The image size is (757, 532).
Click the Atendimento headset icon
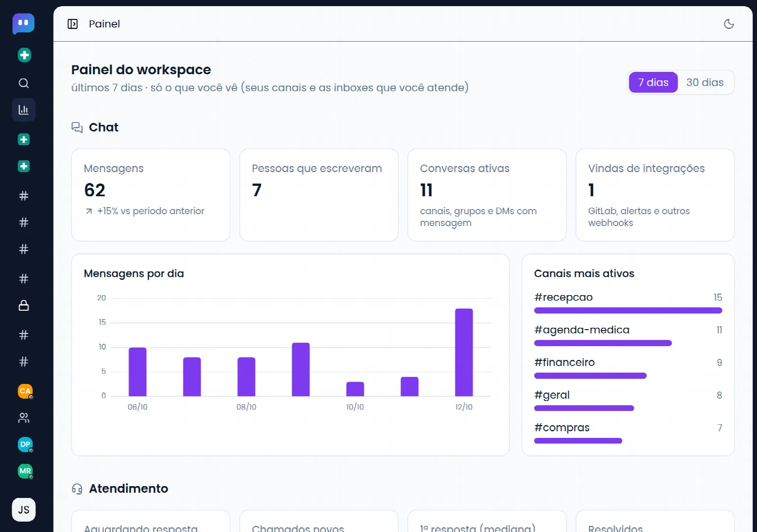77,488
